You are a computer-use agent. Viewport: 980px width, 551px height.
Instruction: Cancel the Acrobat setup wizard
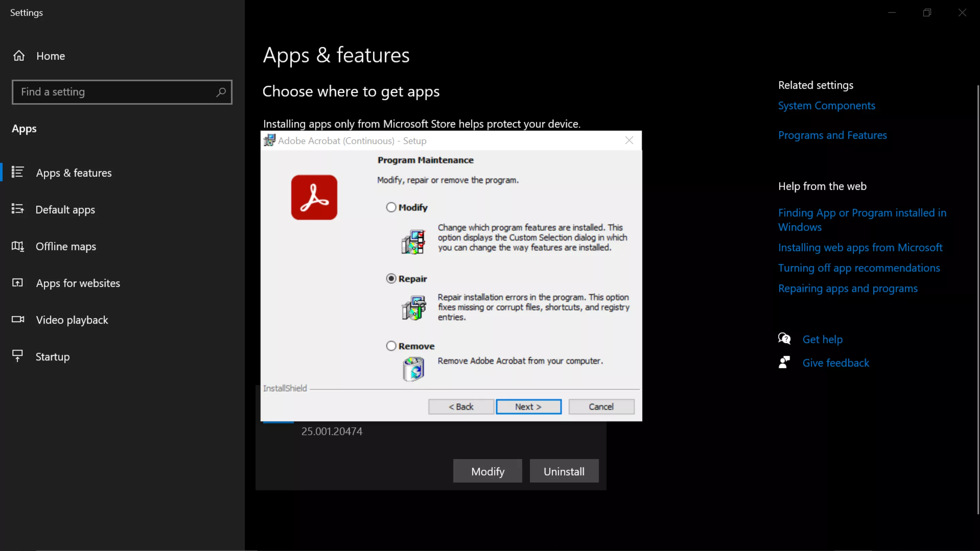601,406
